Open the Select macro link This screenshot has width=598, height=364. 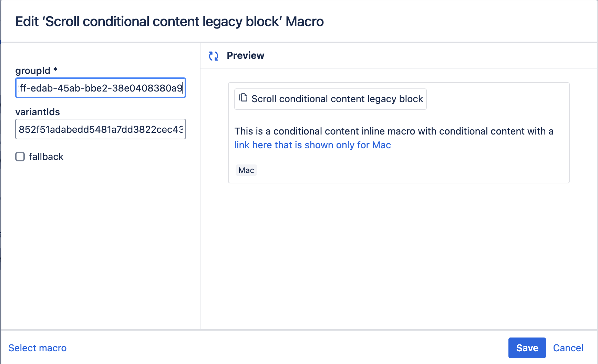tap(38, 348)
